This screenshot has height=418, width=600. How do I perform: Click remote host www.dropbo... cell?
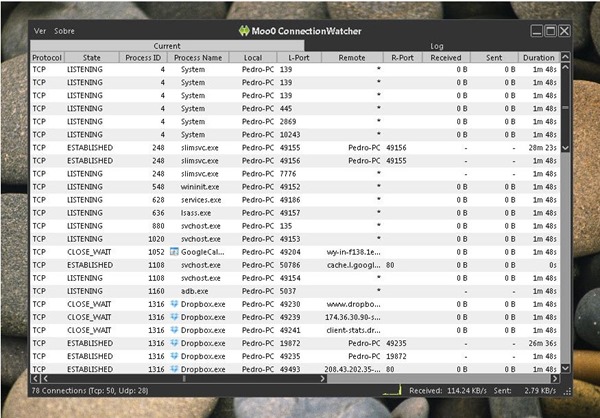click(x=354, y=304)
